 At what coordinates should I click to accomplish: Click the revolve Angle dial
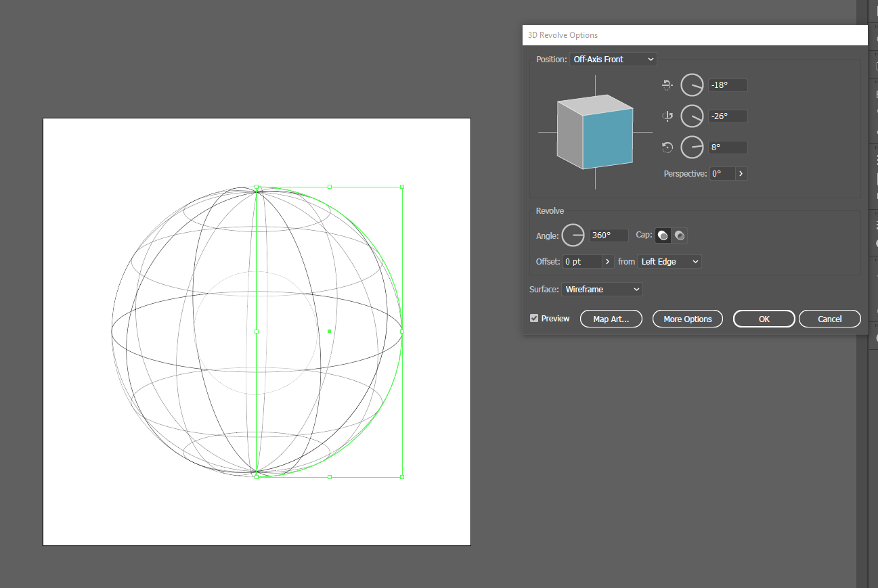click(573, 235)
